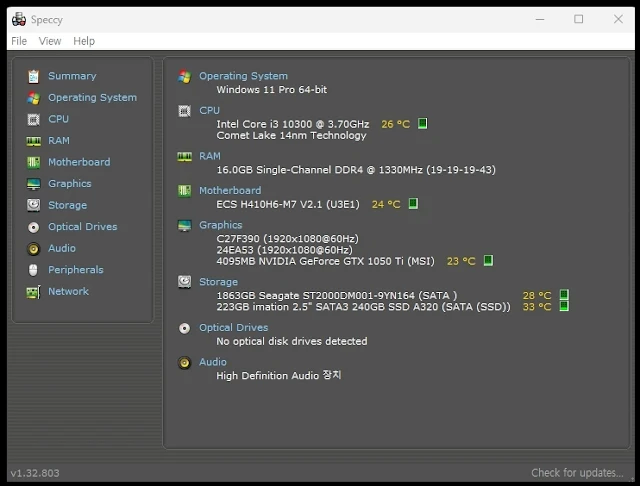Click the NVIDIA GeForce GTX 1050 Ti line
The height and width of the screenshot is (486, 640).
[325, 261]
